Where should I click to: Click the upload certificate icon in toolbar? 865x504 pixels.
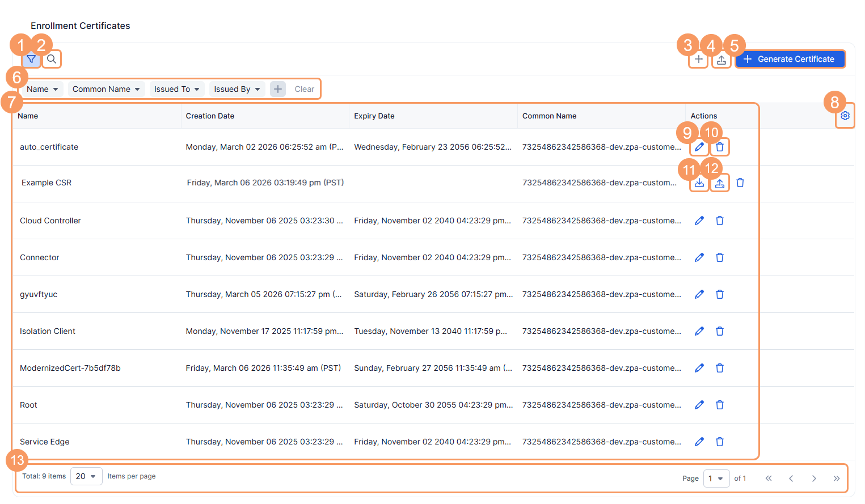coord(721,60)
